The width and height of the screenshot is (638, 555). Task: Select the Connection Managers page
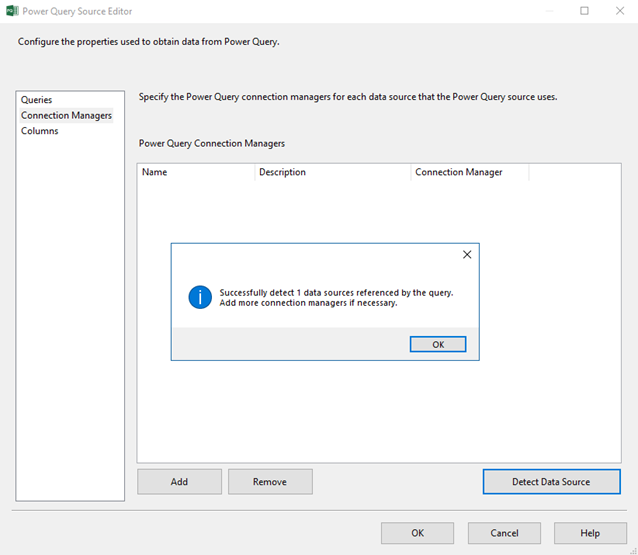(x=66, y=115)
